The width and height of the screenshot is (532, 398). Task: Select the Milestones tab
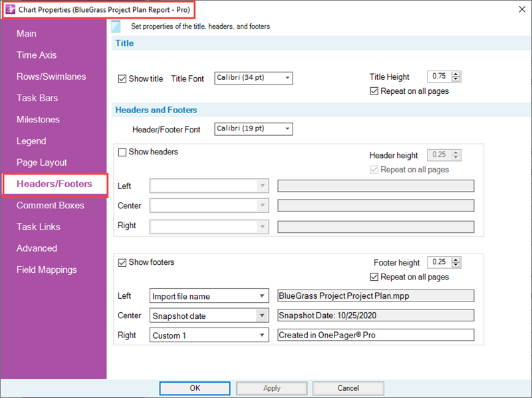[x=38, y=120]
